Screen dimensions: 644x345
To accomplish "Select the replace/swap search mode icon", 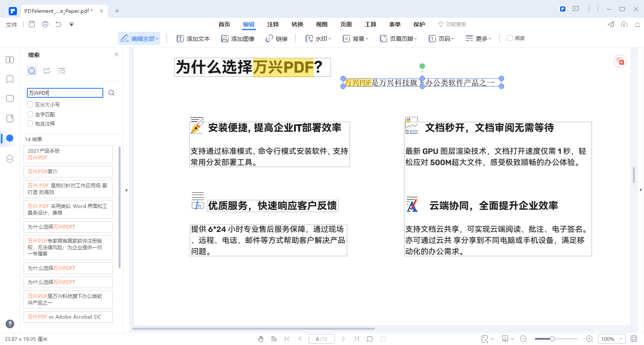I will (47, 71).
